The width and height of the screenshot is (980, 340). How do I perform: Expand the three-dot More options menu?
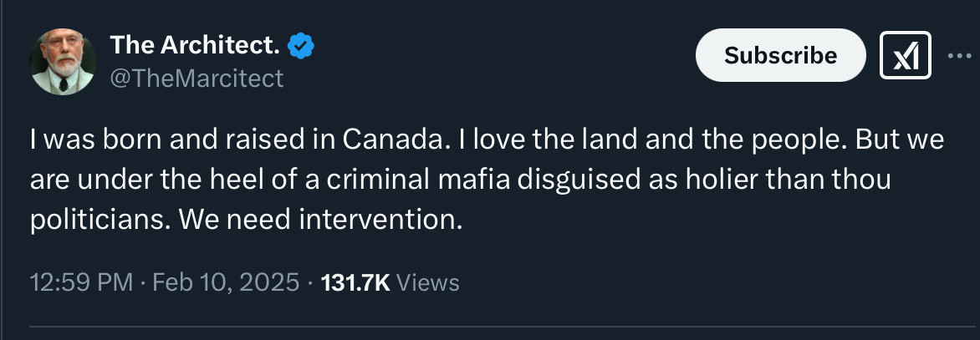click(957, 56)
